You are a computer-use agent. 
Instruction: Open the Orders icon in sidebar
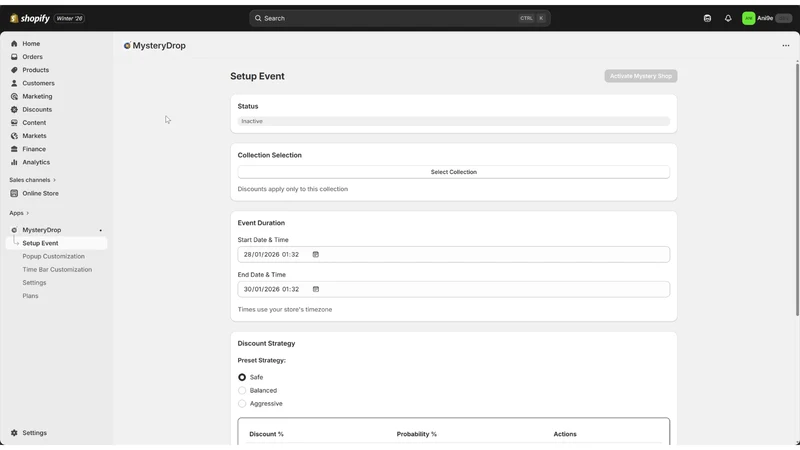pyautogui.click(x=14, y=57)
